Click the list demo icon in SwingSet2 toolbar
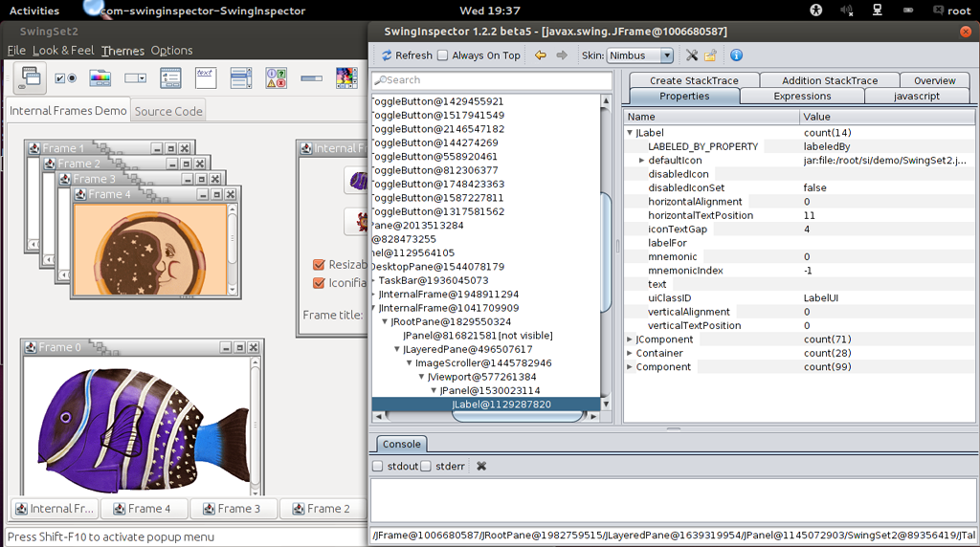Image resolution: width=980 pixels, height=547 pixels. 240,77
